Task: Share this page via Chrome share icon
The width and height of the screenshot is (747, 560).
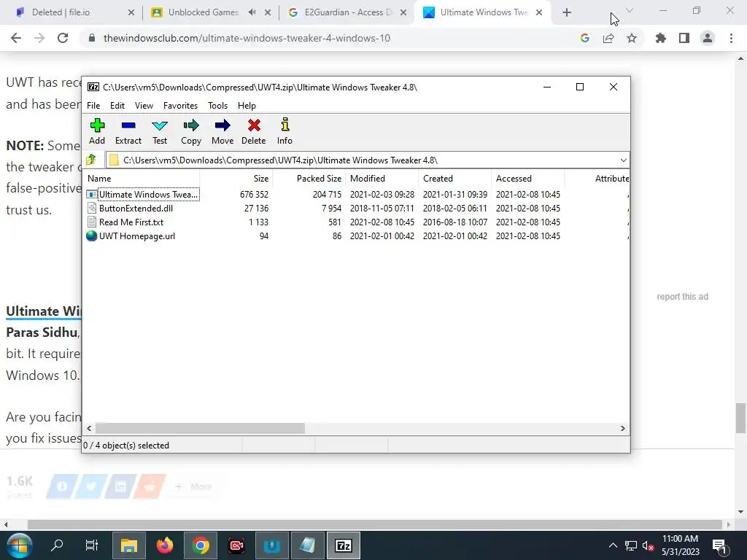Action: click(x=608, y=38)
